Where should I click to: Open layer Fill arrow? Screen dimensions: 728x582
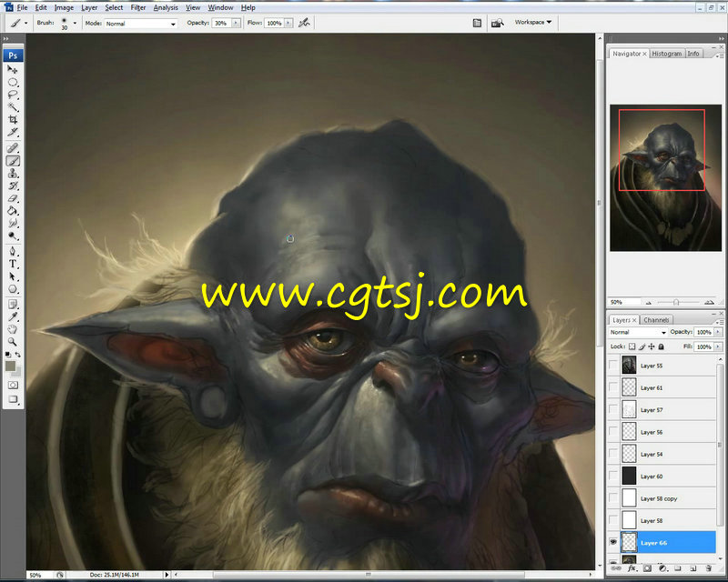[718, 346]
